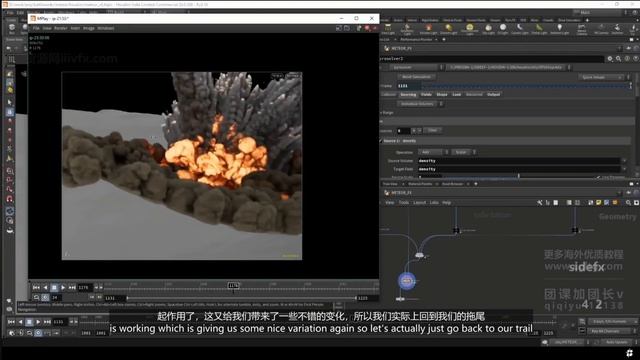Image resolution: width=640 pixels, height=360 pixels.
Task: Open the Target Field dropdown arrow
Action: pyautogui.click(x=624, y=169)
